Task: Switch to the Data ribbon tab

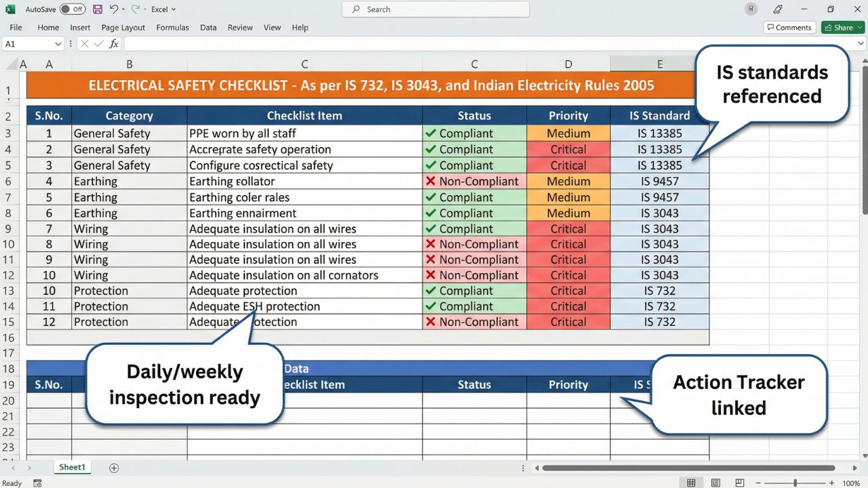Action: 208,27
